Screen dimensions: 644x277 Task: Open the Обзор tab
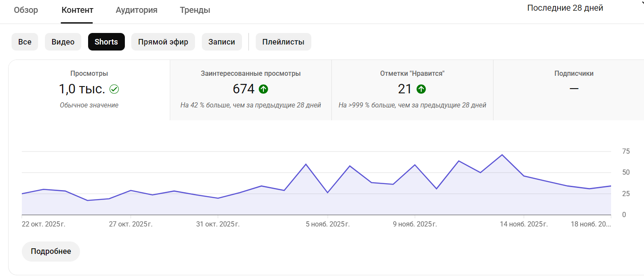pyautogui.click(x=26, y=10)
